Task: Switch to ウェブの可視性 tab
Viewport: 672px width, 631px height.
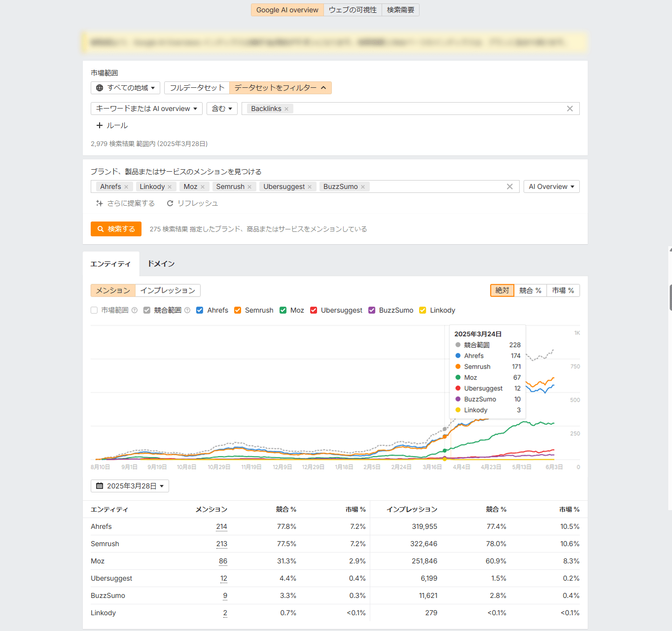Action: pos(353,10)
